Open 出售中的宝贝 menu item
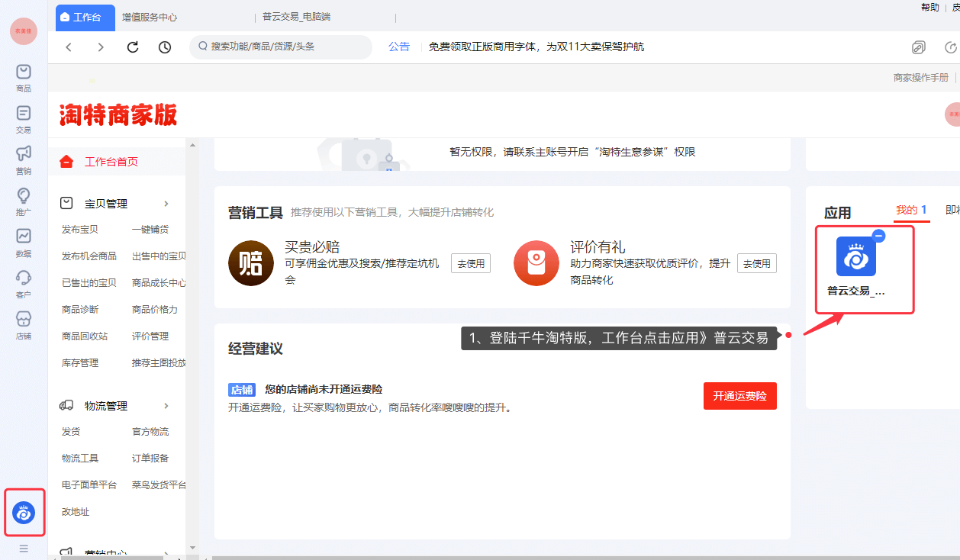Viewport: 960px width, 560px height. coord(159,256)
